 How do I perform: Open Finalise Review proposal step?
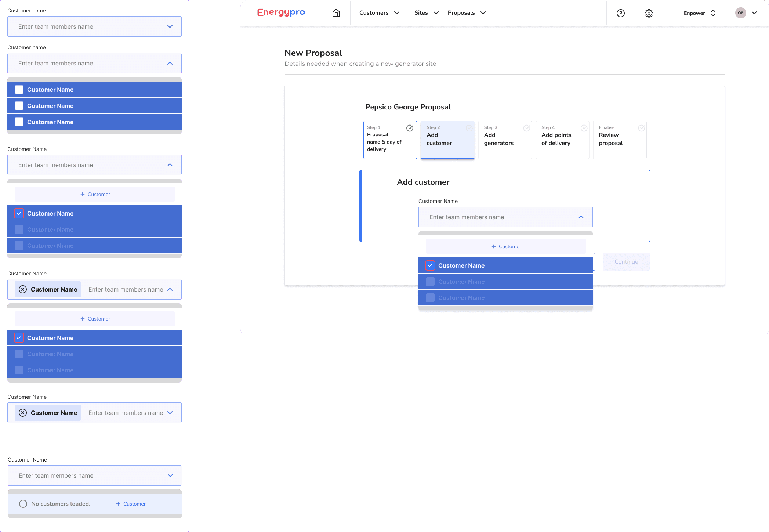click(x=619, y=140)
